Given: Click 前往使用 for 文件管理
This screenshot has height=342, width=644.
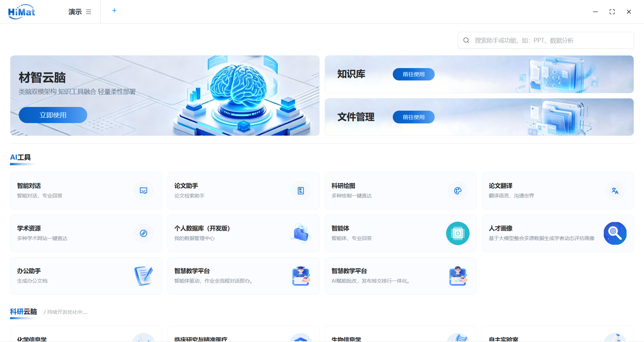Looking at the screenshot, I should 414,117.
